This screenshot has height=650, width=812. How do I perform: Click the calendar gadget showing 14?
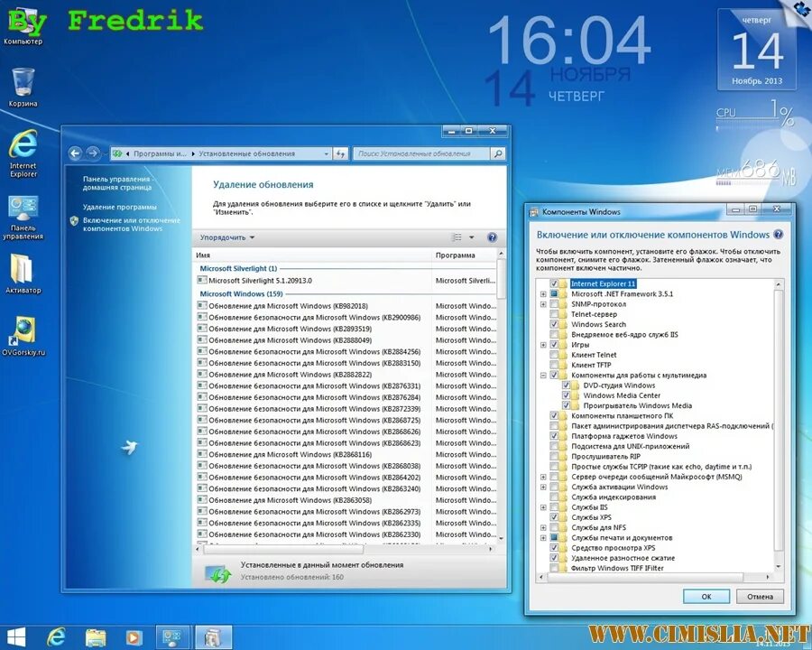[757, 50]
